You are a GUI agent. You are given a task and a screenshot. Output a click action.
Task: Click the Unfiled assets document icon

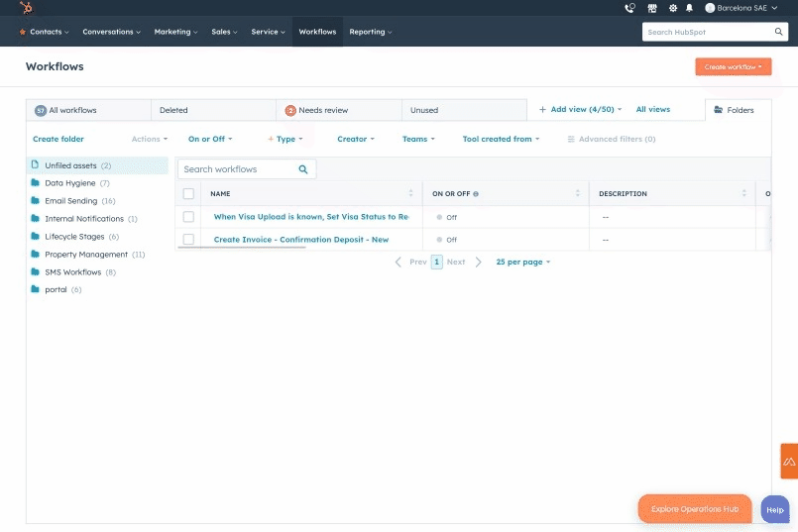point(35,164)
